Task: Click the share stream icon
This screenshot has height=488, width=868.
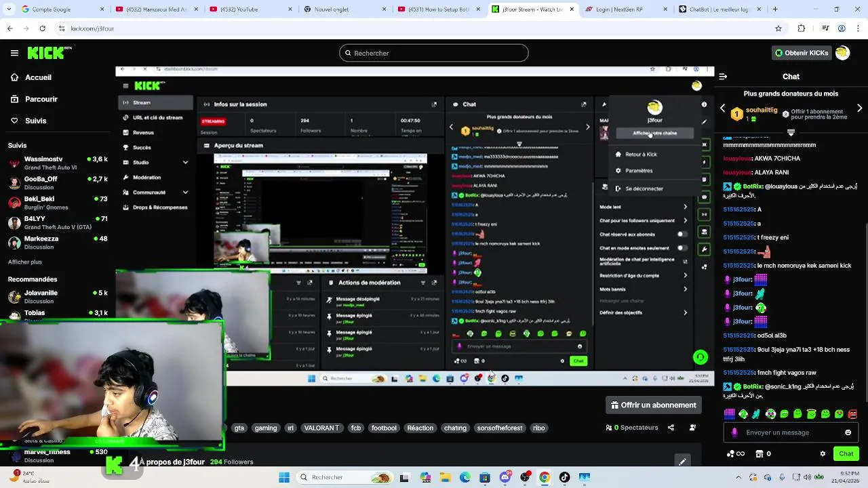Action: point(671,428)
